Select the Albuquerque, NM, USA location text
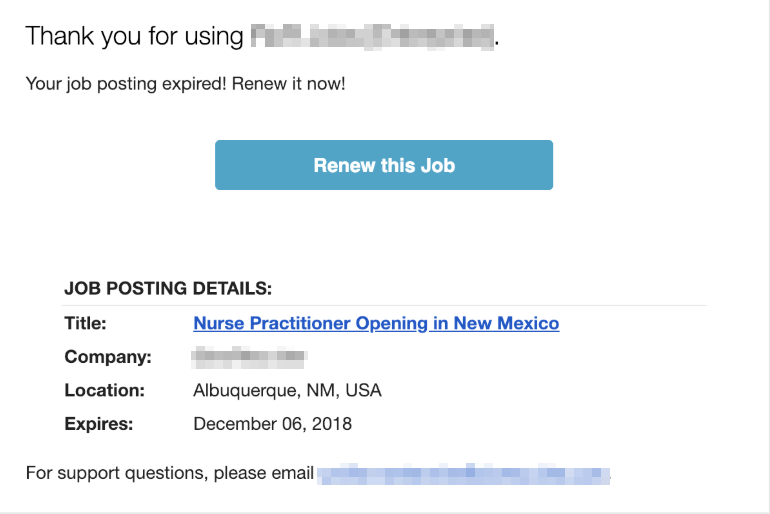Screen dimensions: 770x514 coord(287,390)
